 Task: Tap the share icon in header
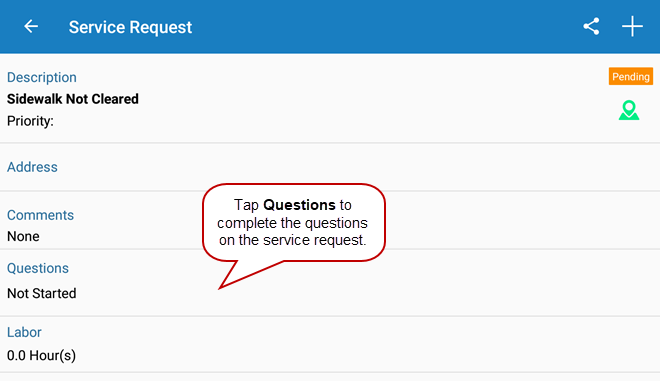pos(591,27)
